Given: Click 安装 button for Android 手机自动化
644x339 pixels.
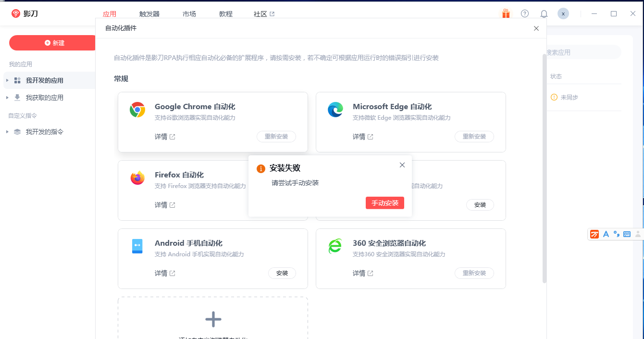Looking at the screenshot, I should click(282, 273).
